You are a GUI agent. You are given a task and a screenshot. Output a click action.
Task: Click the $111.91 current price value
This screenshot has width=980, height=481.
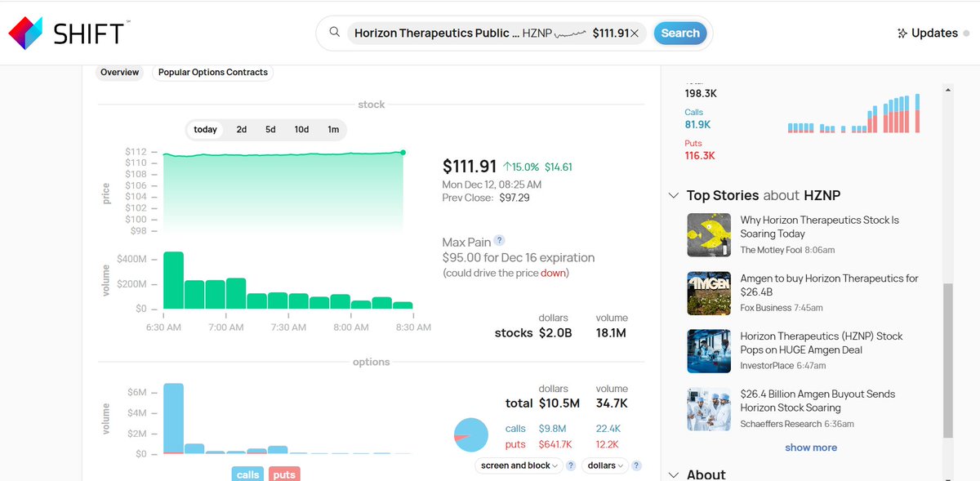click(470, 167)
